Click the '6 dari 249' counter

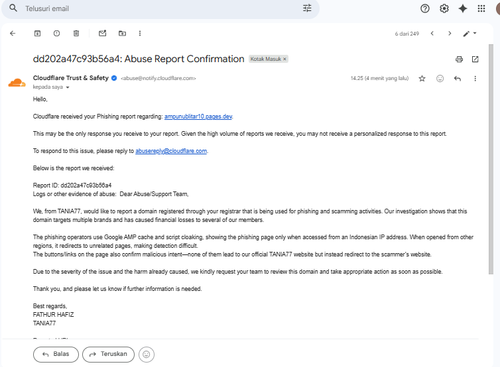click(407, 34)
